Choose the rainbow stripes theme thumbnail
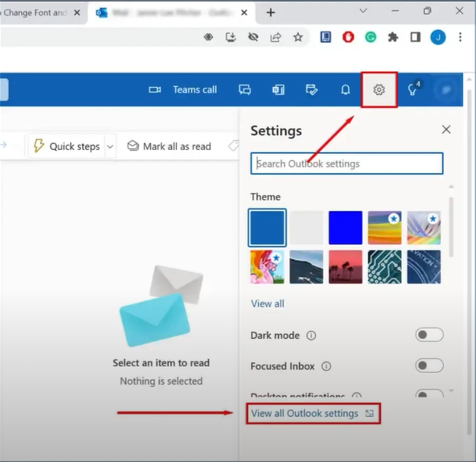The image size is (476, 462). [384, 227]
